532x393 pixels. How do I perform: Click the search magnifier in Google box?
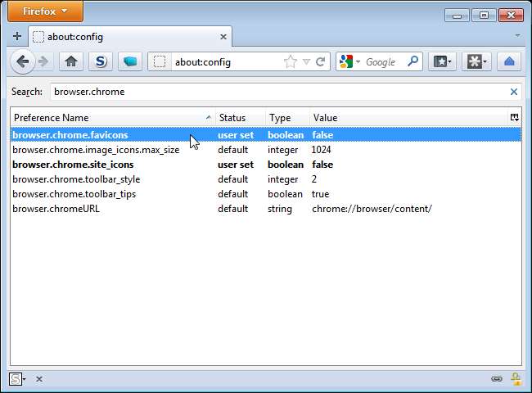pos(413,61)
